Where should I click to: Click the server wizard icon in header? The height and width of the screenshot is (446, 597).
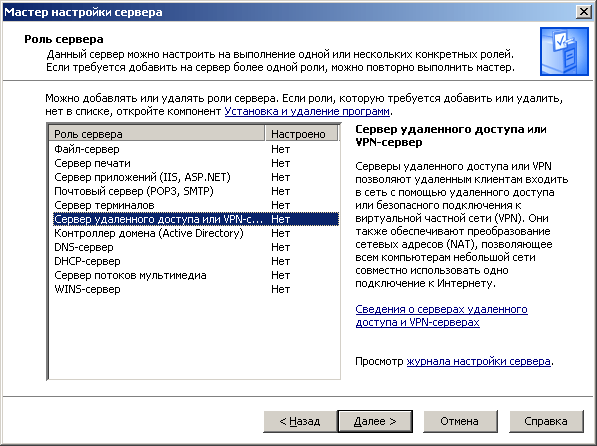point(564,51)
